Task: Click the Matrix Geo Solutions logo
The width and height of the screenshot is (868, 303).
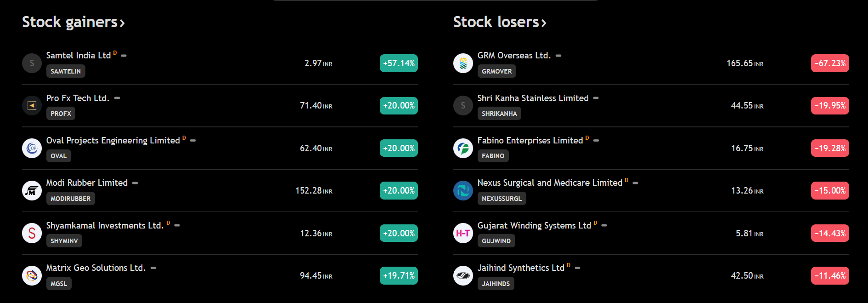Action: click(x=32, y=275)
